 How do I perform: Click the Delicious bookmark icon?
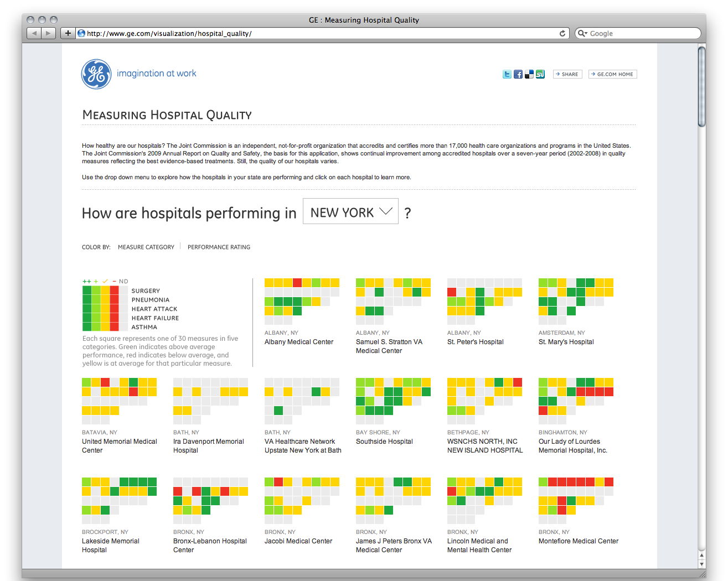(529, 74)
